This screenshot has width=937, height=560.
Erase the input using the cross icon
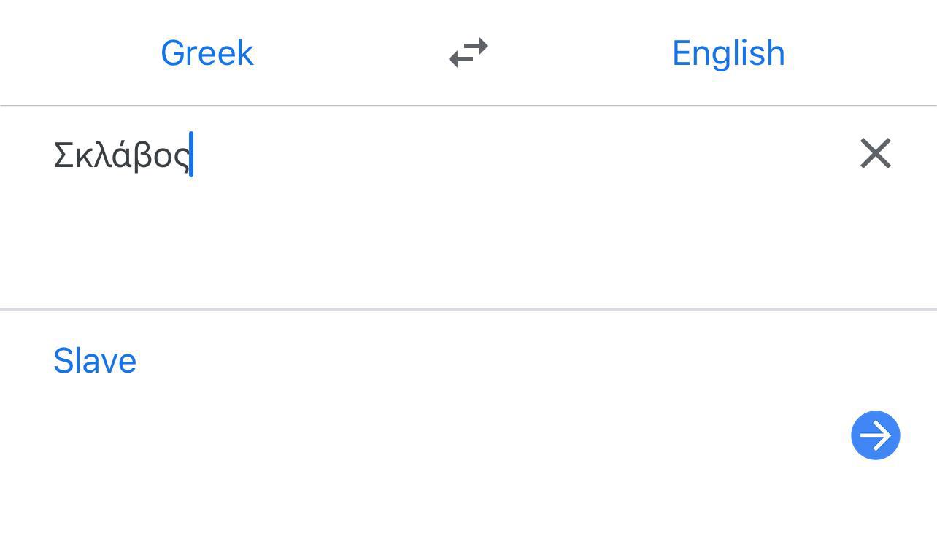(875, 154)
